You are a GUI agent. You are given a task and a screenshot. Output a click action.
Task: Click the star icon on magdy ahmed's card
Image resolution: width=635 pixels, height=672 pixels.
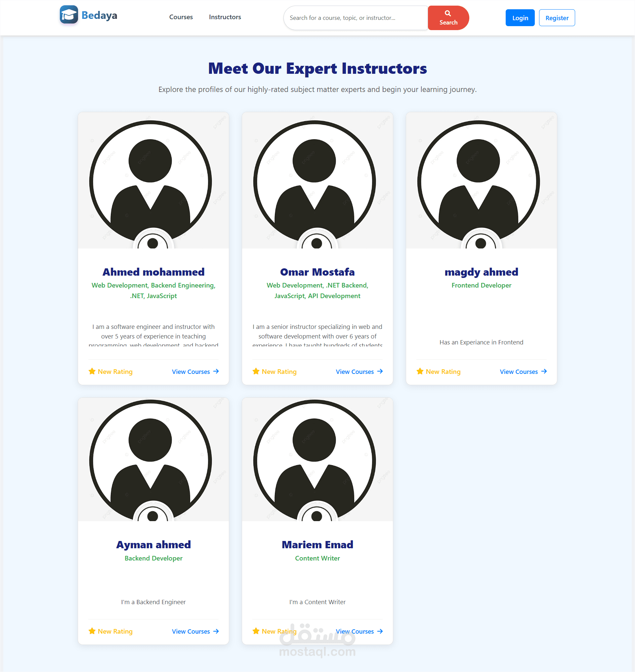click(x=420, y=371)
